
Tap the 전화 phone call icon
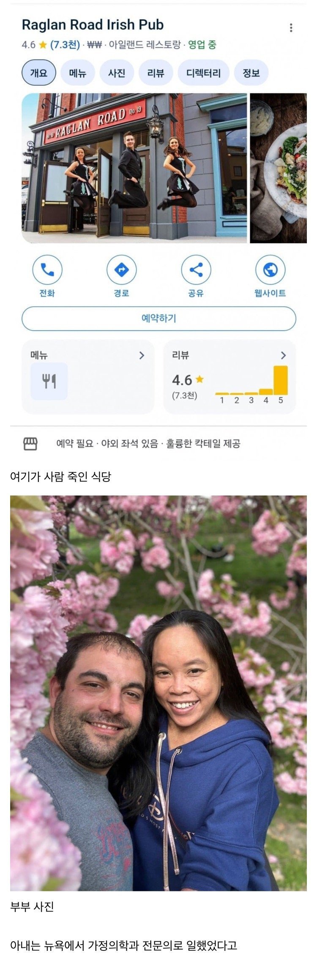(47, 269)
